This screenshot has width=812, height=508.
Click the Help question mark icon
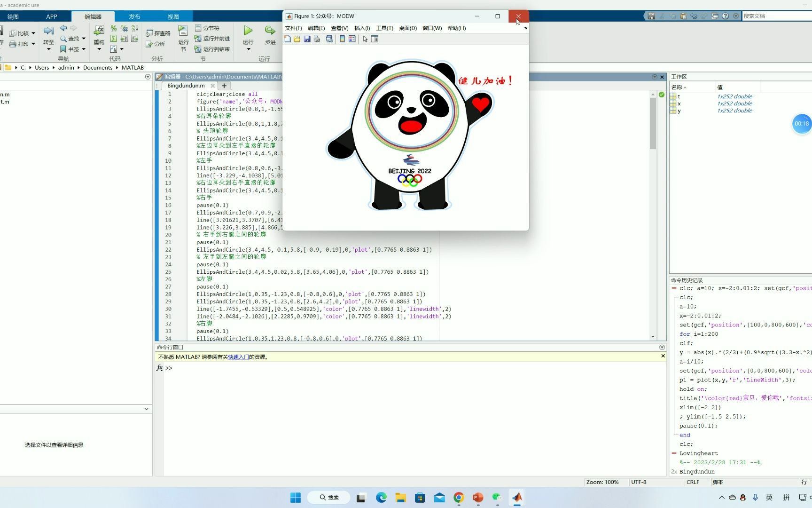(725, 16)
